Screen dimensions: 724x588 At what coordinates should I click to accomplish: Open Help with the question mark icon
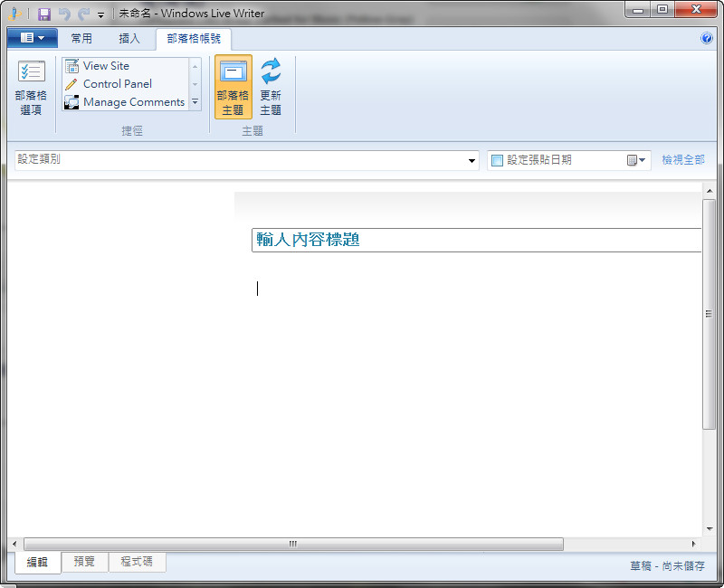point(707,38)
